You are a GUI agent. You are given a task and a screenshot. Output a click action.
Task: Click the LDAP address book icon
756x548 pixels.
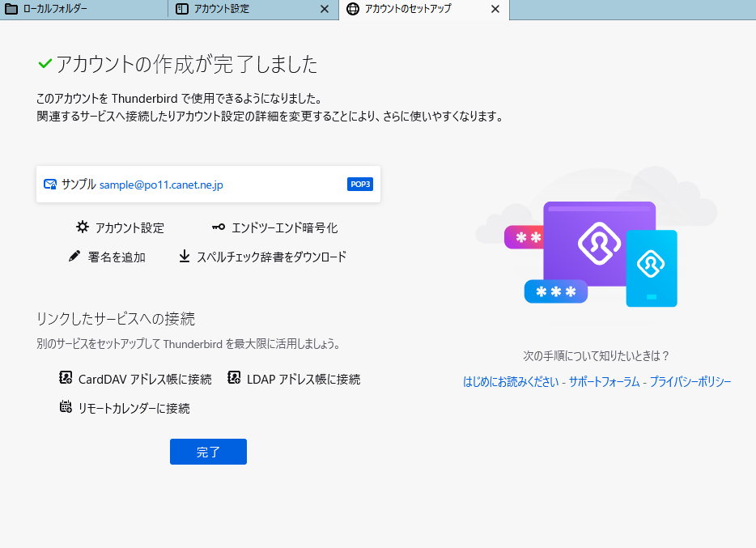pos(234,378)
